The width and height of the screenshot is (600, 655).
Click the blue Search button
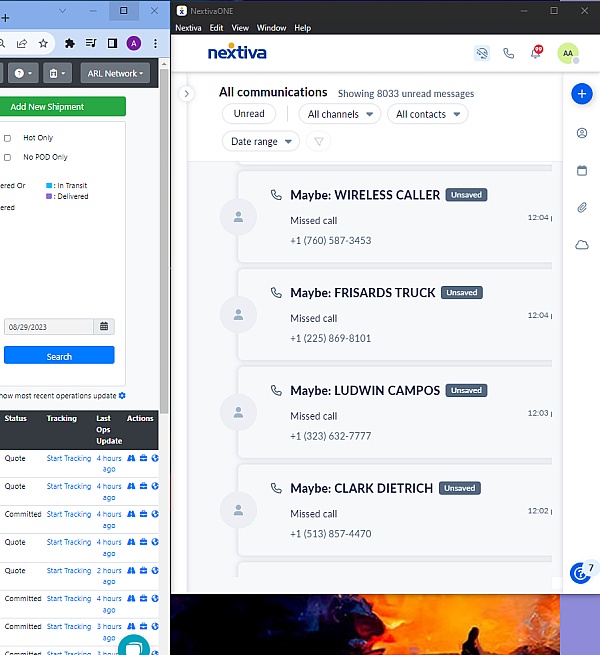(x=59, y=356)
